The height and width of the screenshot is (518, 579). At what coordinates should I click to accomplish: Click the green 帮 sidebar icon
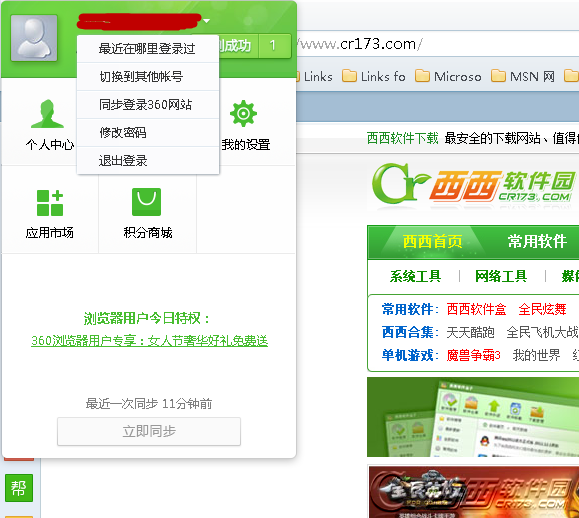[19, 488]
